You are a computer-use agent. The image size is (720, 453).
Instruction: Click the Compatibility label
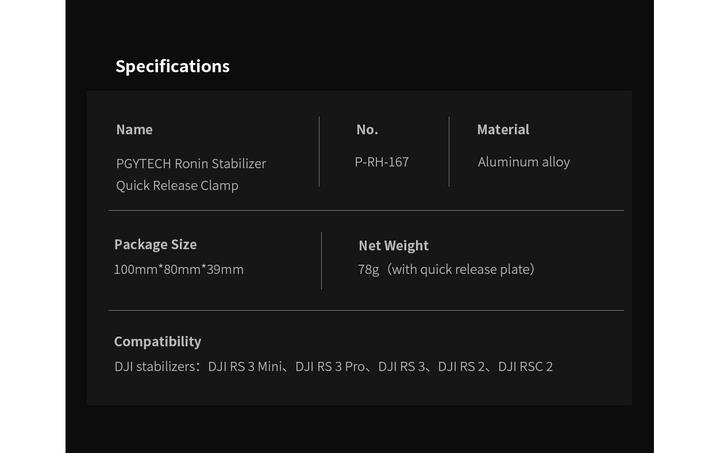click(157, 342)
